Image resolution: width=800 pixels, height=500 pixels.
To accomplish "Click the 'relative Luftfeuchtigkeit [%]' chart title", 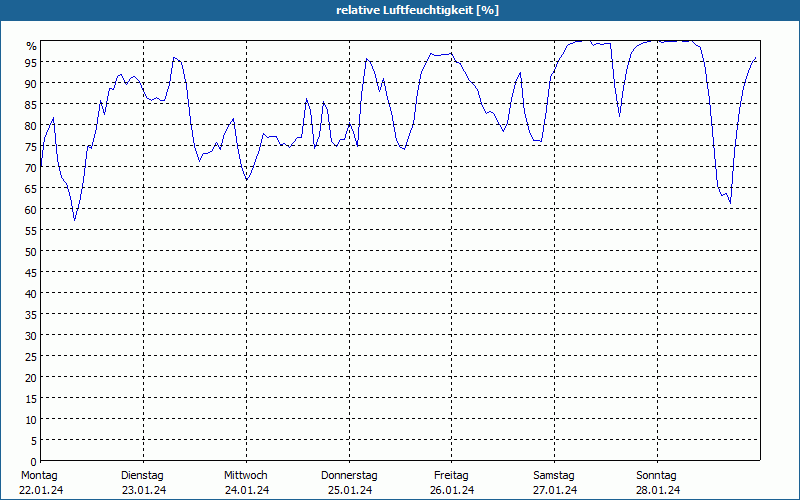I will (417, 10).
